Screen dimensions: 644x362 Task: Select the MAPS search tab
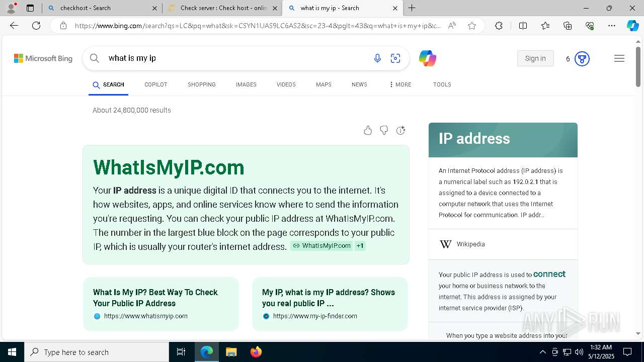click(x=324, y=84)
